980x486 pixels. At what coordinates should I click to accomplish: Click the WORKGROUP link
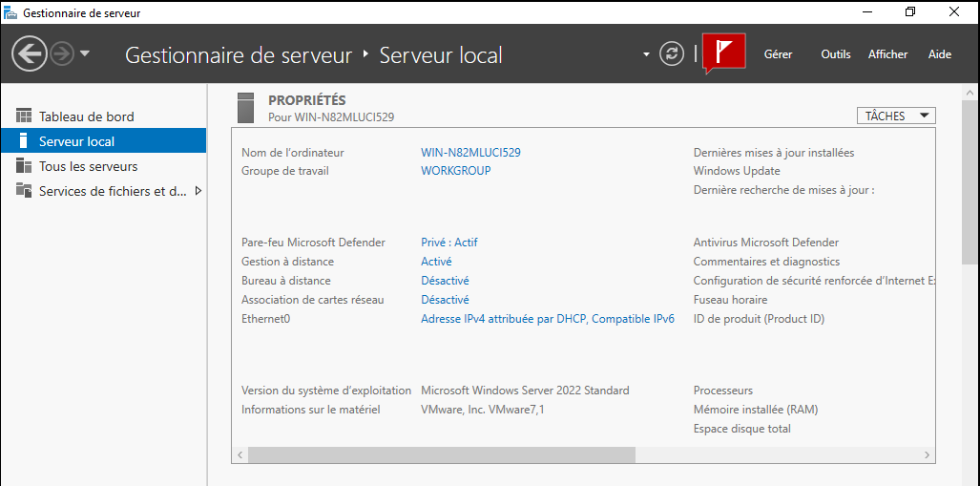coord(455,170)
